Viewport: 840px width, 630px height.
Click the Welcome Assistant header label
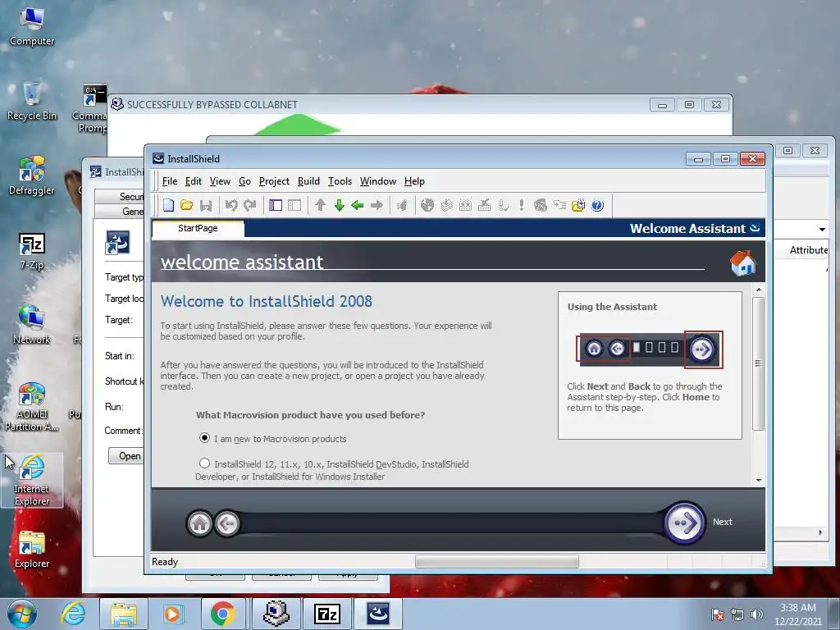click(687, 229)
